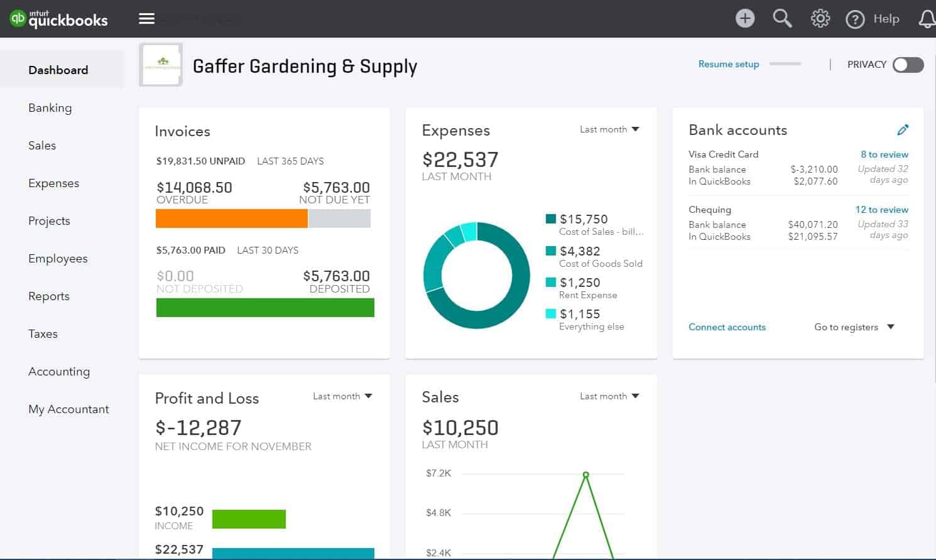The height and width of the screenshot is (560, 936).
Task: Open the Expenses Last month dropdown
Action: tap(609, 129)
